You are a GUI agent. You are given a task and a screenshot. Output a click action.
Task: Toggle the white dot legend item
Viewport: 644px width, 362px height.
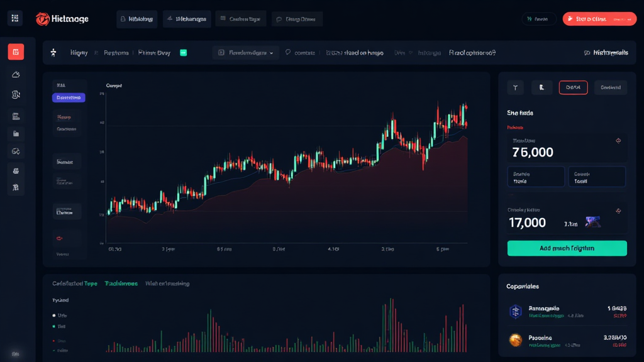click(53, 315)
